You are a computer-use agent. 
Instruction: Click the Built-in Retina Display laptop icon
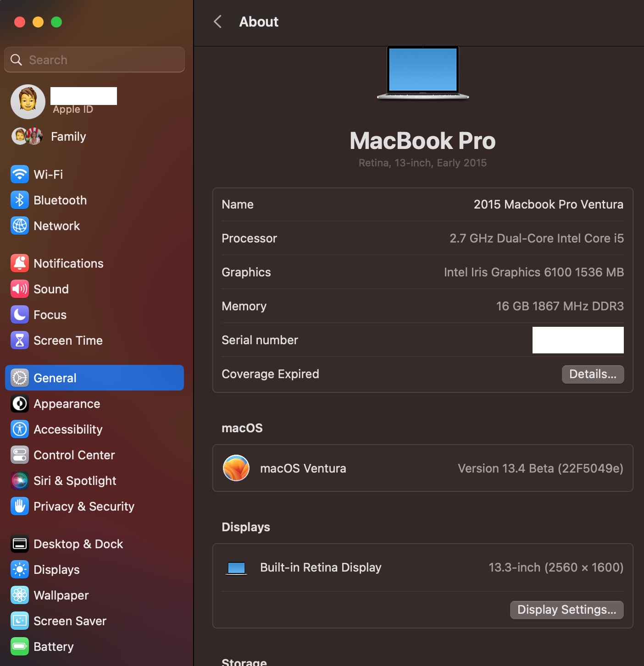coord(236,568)
